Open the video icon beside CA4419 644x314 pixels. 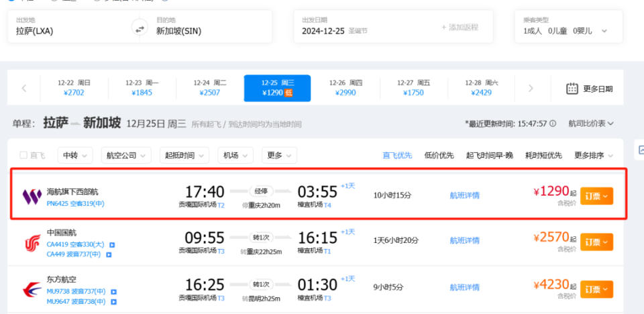[112, 245]
